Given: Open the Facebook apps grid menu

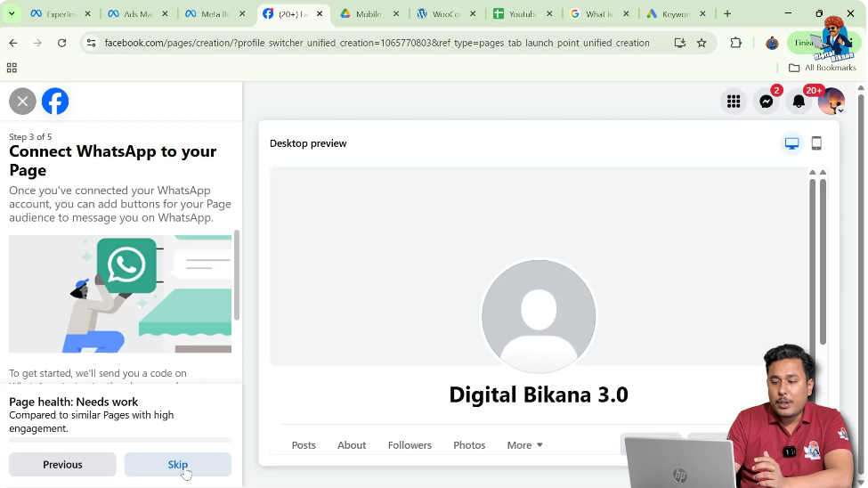Looking at the screenshot, I should (734, 102).
